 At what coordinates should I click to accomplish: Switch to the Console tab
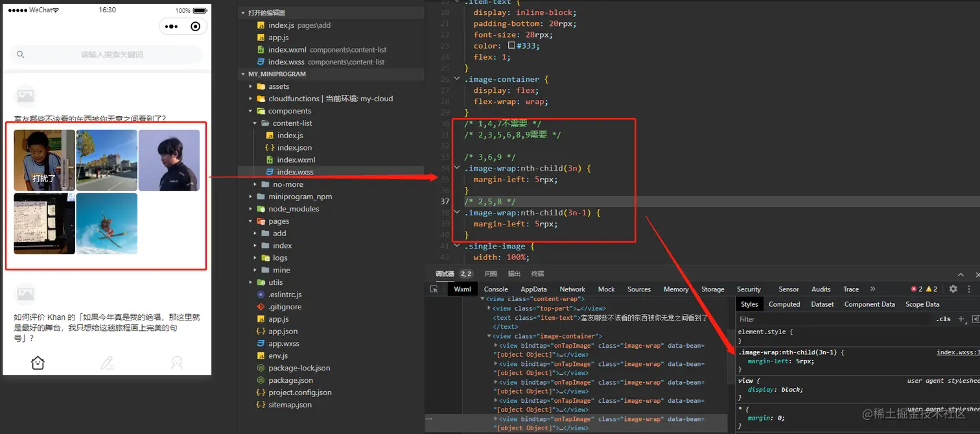coord(496,289)
